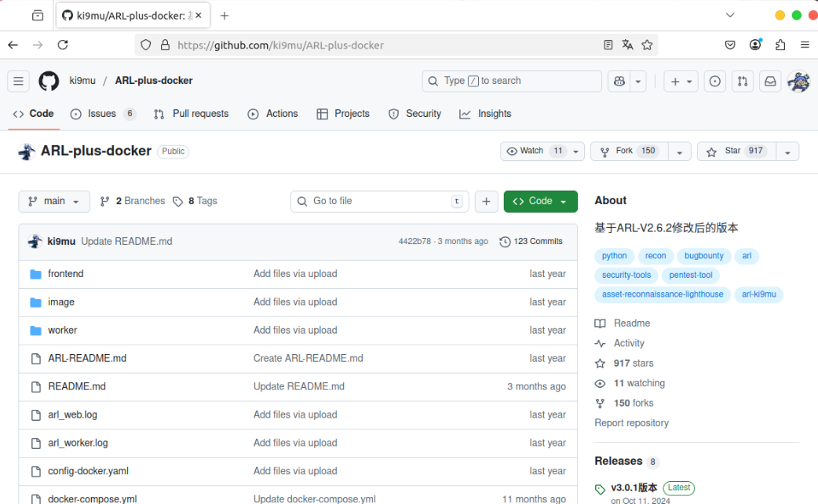Click Report repository link
Image resolution: width=818 pixels, height=504 pixels.
point(631,423)
